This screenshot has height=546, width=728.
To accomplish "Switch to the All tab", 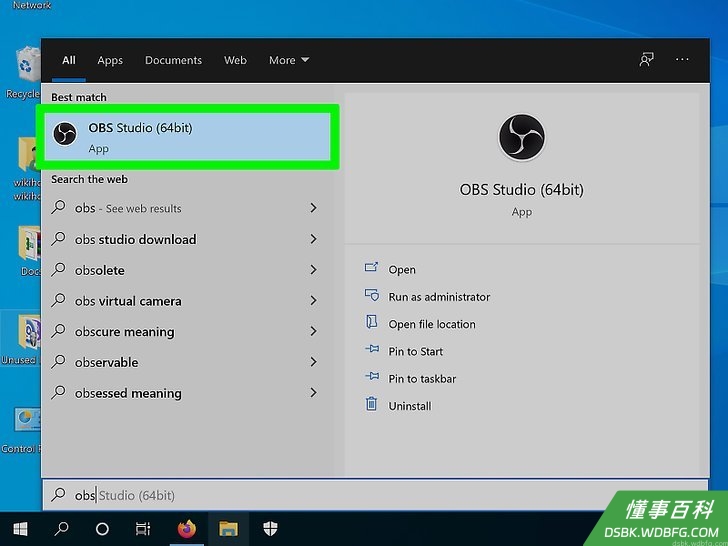I will [69, 60].
